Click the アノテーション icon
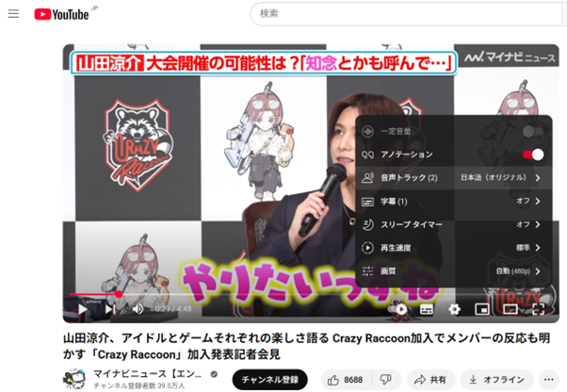Viewport: 567px width, 392px height. point(367,155)
